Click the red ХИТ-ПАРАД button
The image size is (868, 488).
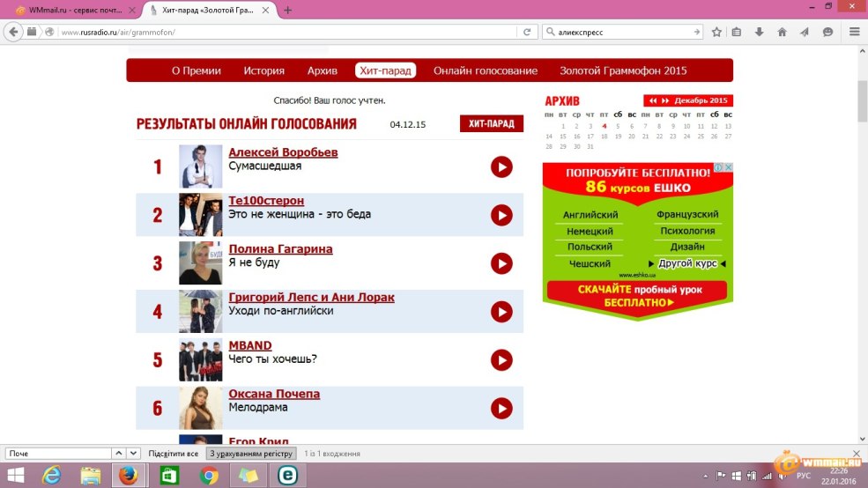point(492,124)
